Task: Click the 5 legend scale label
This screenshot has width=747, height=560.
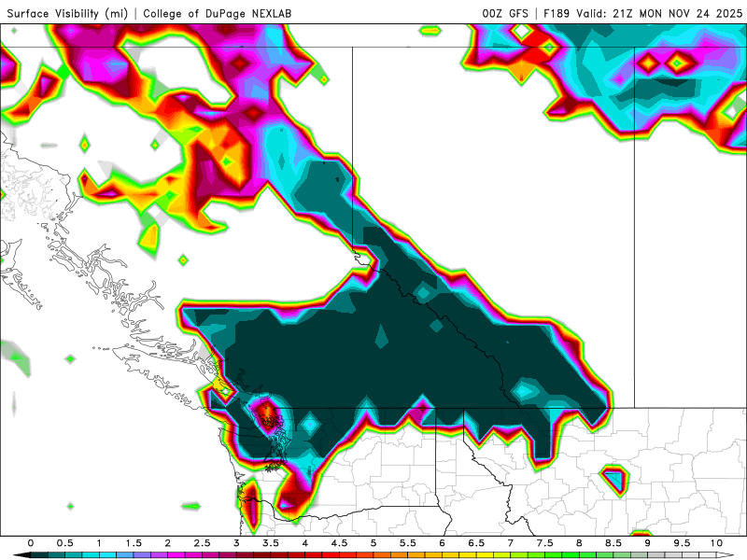Action: (373, 543)
